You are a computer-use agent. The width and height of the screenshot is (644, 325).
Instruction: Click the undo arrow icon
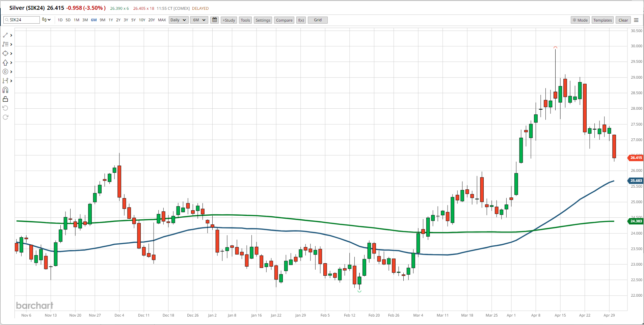pyautogui.click(x=5, y=108)
